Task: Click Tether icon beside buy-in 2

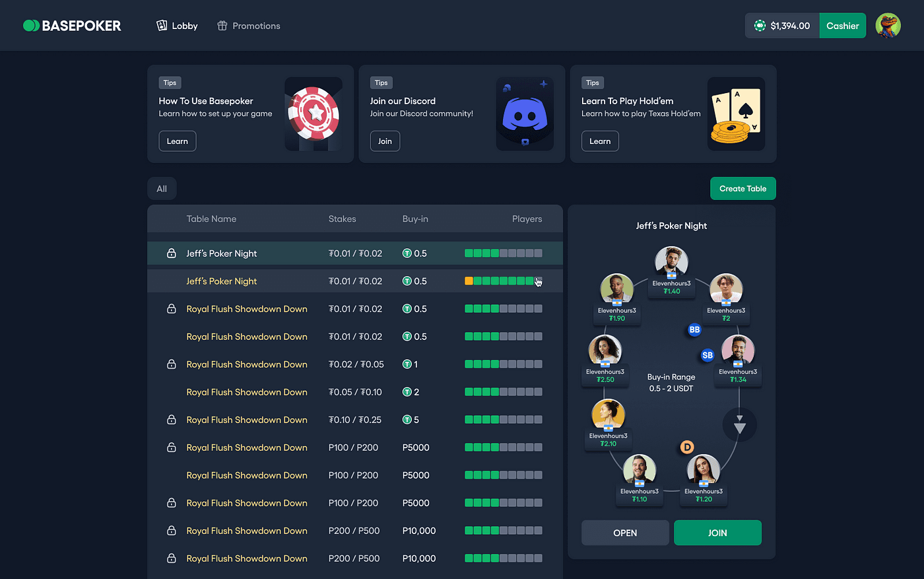Action: click(x=407, y=392)
